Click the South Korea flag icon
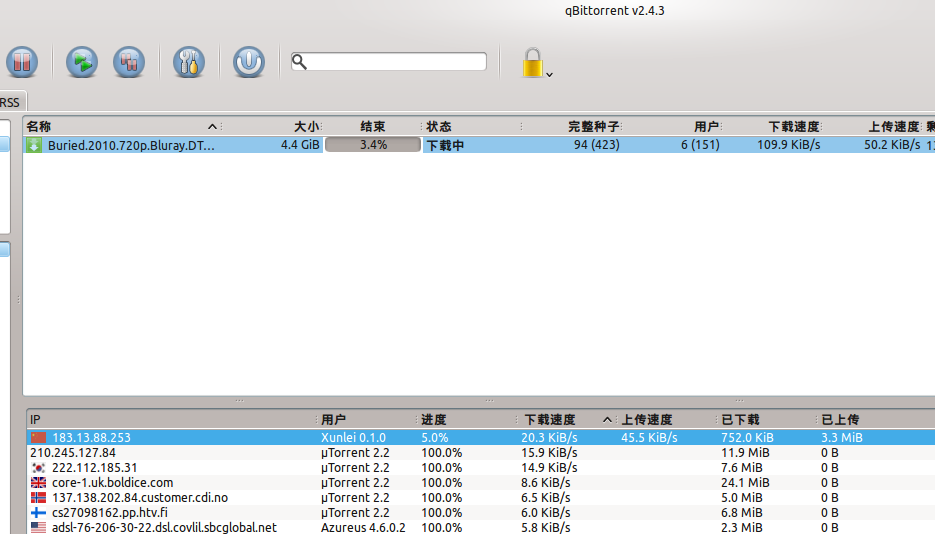This screenshot has height=534, width=935. pos(38,467)
